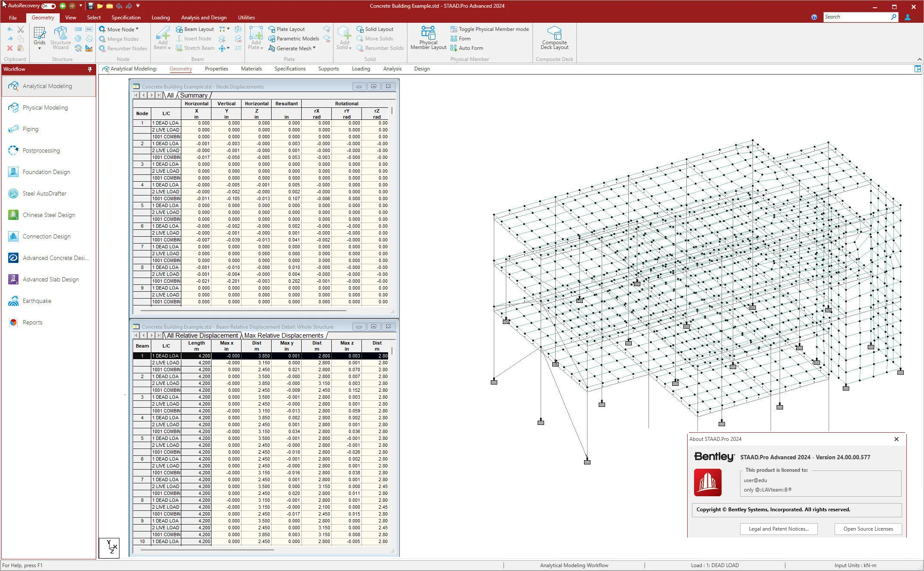Go to the Supports page
Screen dimensions: 924x571
(x=328, y=69)
